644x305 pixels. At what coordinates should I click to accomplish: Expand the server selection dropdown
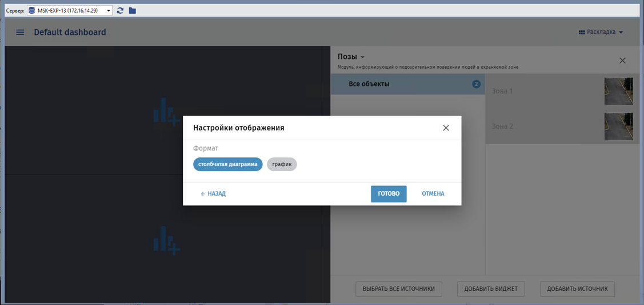point(109,10)
